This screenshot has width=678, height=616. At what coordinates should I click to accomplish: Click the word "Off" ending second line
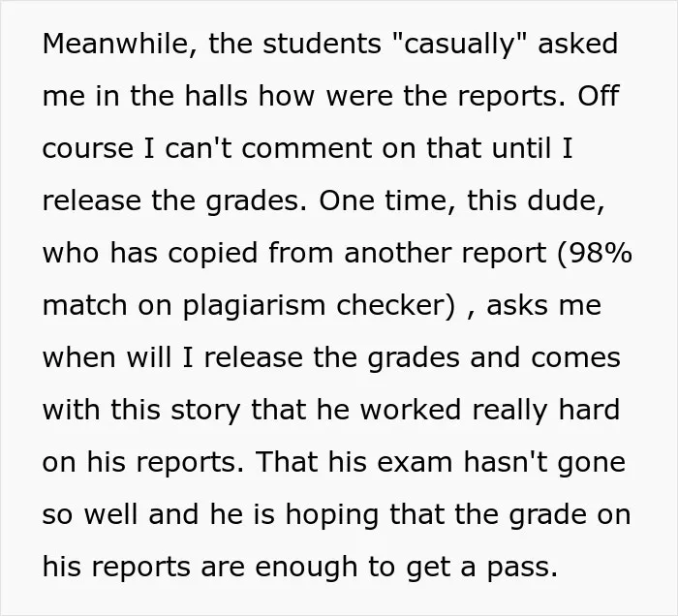tap(598, 96)
